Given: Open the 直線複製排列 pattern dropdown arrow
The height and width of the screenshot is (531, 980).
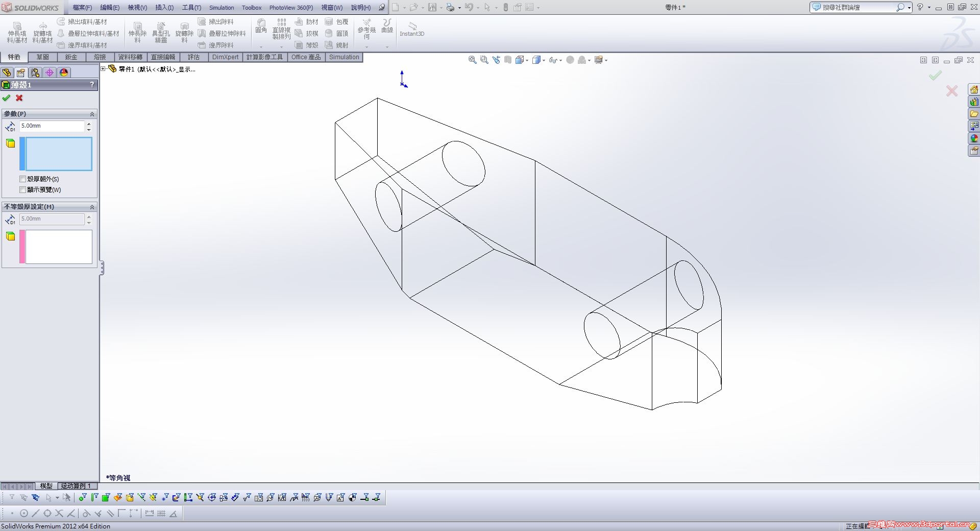Looking at the screenshot, I should point(281,47).
